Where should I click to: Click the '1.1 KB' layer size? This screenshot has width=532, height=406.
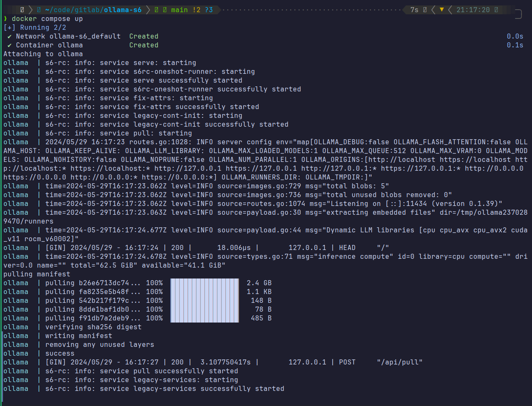pos(259,292)
